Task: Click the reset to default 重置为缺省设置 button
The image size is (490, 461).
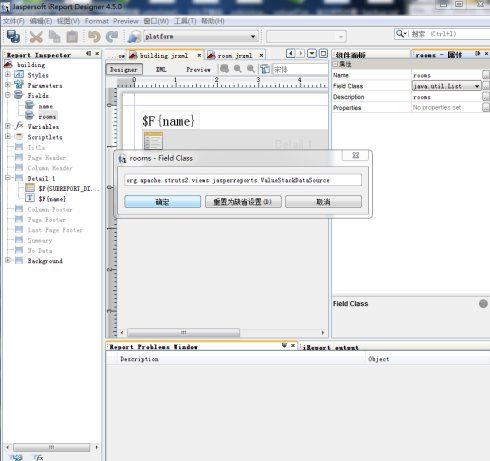Action: coord(243,202)
